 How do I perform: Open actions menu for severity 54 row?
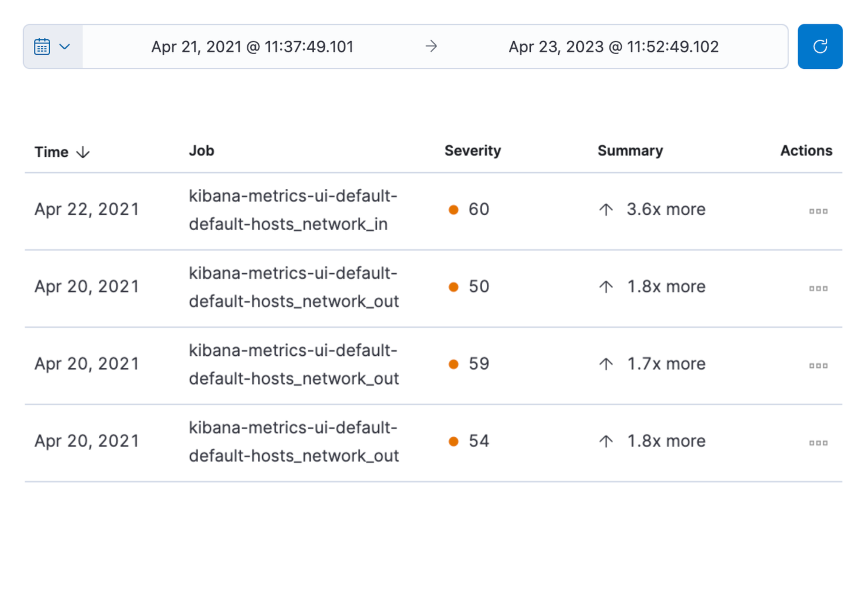[818, 443]
